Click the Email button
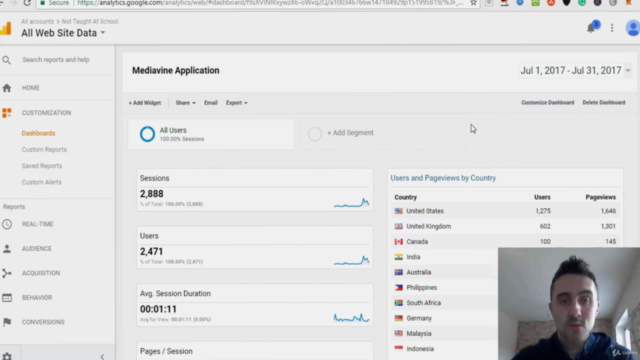 (x=211, y=103)
